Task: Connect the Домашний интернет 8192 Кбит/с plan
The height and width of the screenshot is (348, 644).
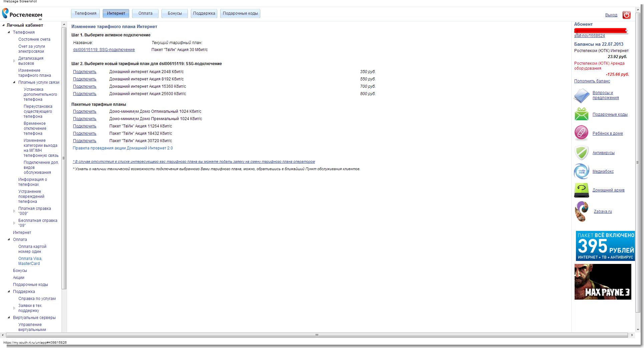Action: (84, 79)
